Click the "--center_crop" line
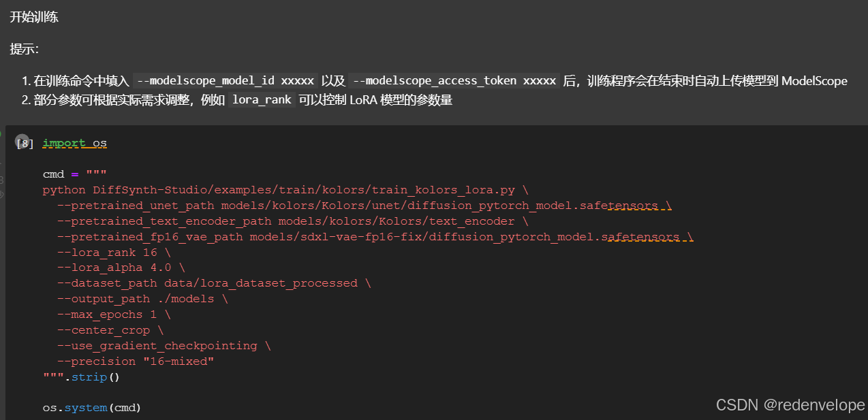This screenshot has height=420, width=868. [x=110, y=330]
